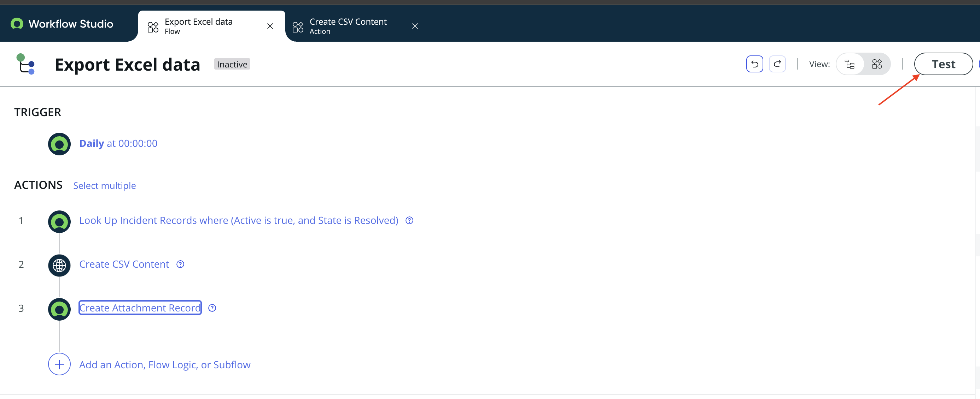Expand the Create CSV Content step
Screen dimensions: 980x399
[x=124, y=264]
